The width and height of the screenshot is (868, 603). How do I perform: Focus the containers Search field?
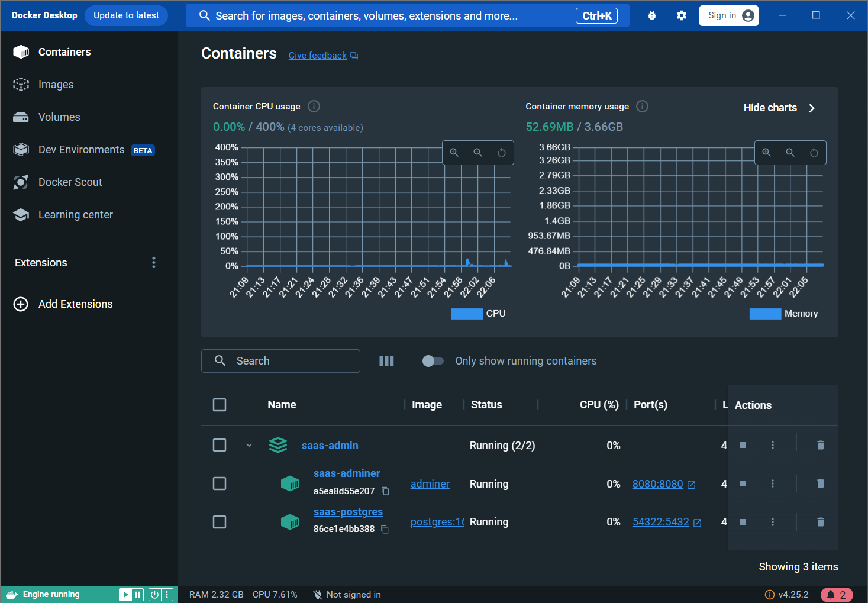[280, 361]
